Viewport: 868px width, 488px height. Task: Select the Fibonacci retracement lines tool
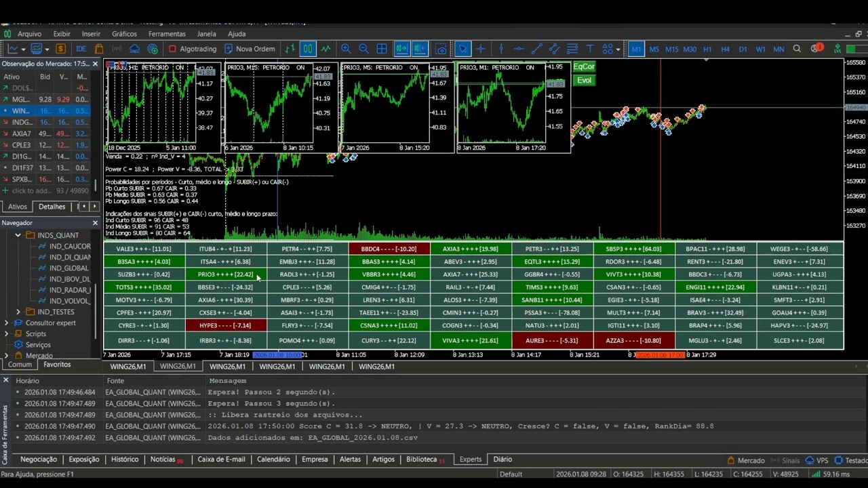572,49
